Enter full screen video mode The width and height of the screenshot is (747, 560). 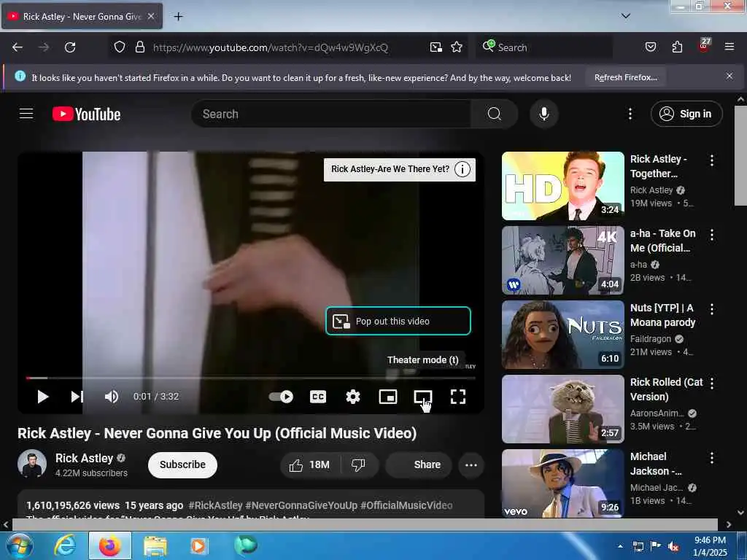click(458, 397)
